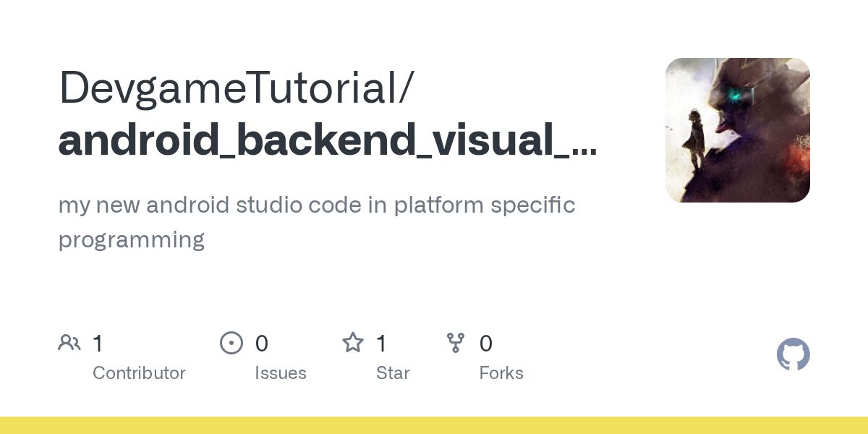Click the 'Forks' label
The width and height of the screenshot is (868, 434).
[501, 373]
